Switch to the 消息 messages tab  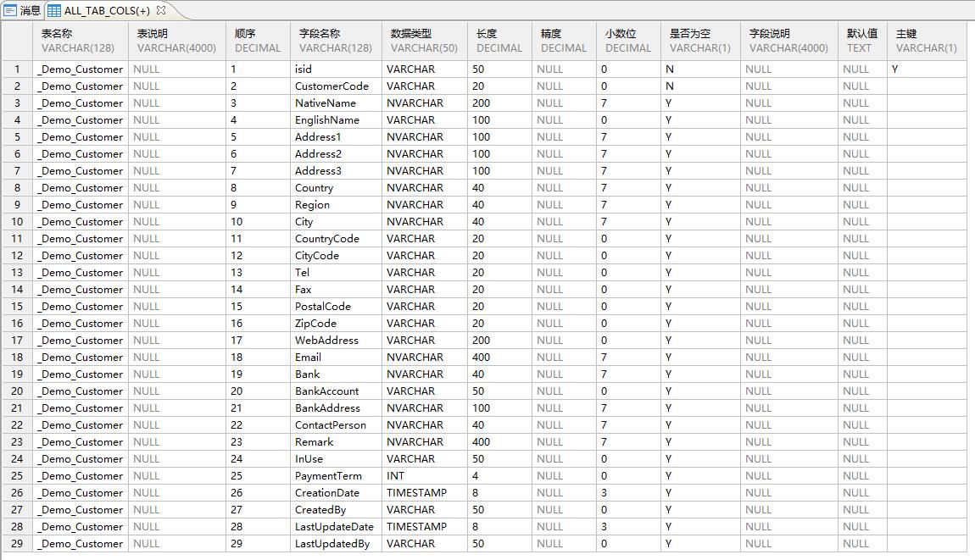click(30, 10)
